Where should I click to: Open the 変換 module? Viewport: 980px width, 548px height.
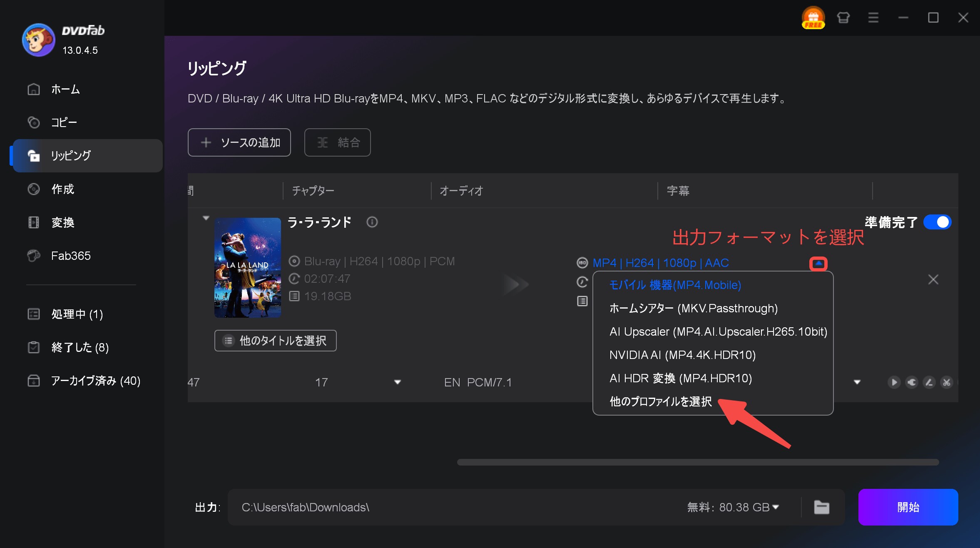pyautogui.click(x=87, y=222)
